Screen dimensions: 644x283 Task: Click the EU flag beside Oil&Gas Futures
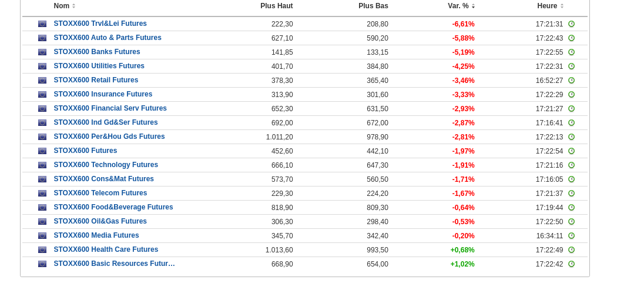[x=42, y=222]
